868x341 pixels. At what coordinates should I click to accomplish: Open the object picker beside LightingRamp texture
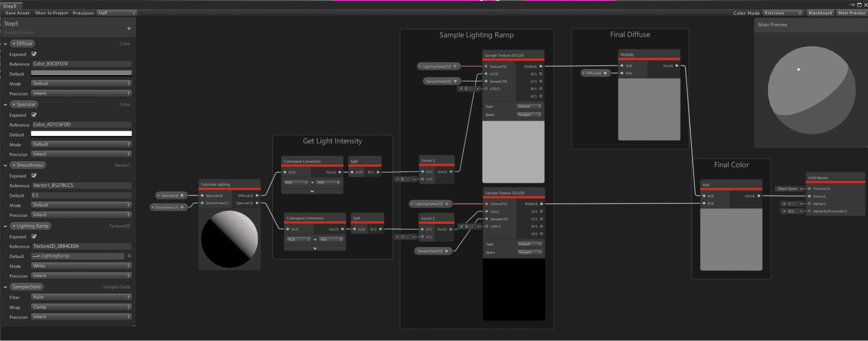click(129, 256)
